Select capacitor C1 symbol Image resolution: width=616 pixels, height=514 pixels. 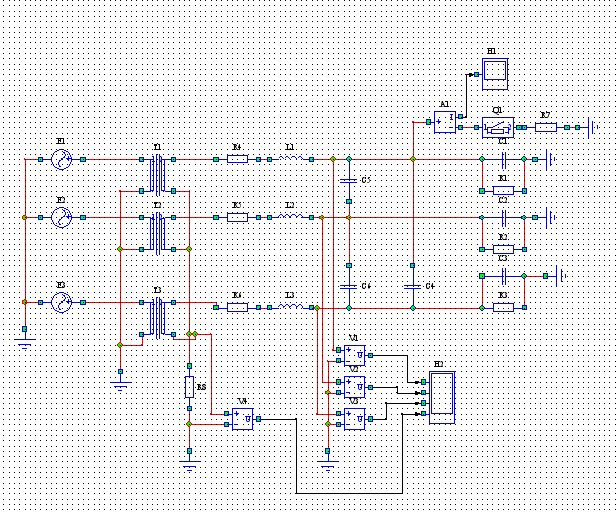[x=504, y=160]
